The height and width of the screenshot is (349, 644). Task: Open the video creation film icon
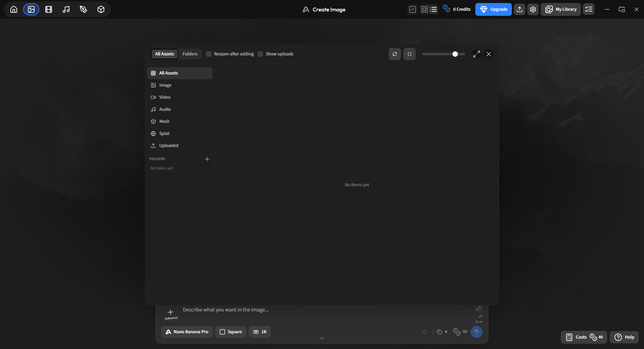click(49, 9)
